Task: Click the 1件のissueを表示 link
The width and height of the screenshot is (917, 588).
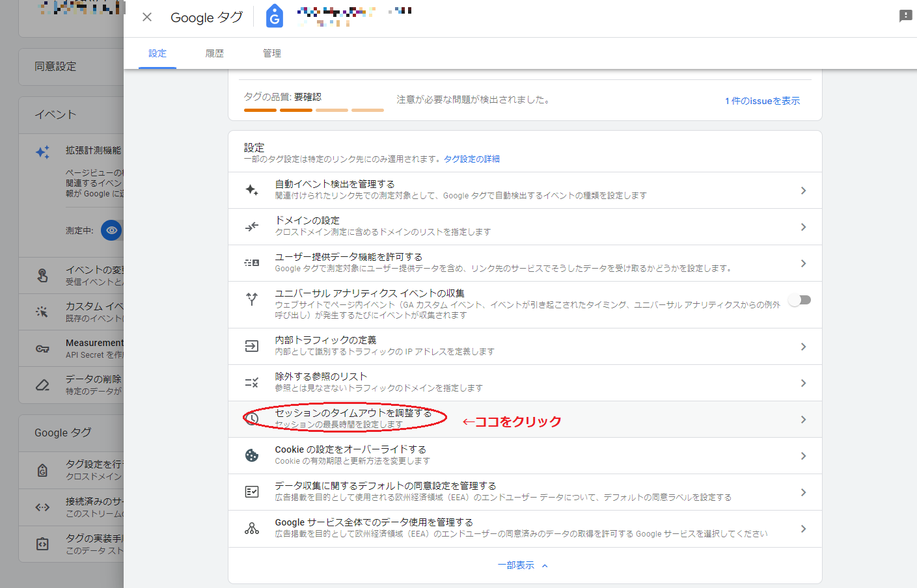Action: click(762, 101)
